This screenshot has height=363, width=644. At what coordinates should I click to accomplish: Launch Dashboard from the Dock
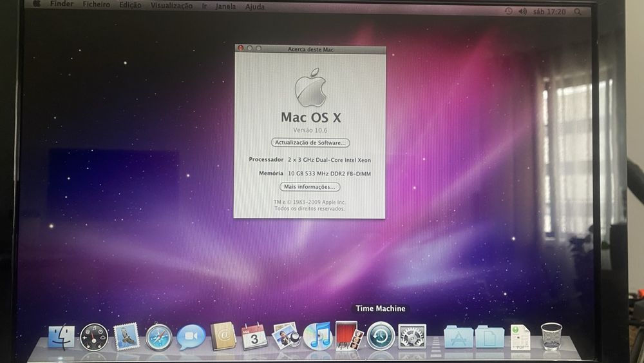[94, 337]
